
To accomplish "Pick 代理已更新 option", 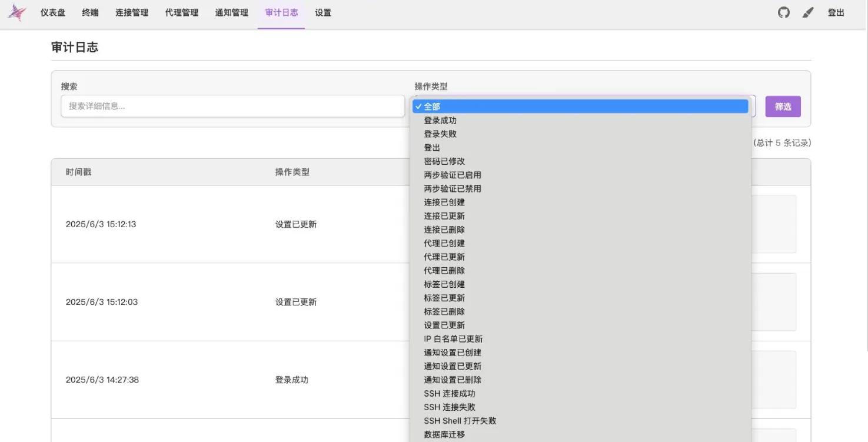I will (x=580, y=257).
